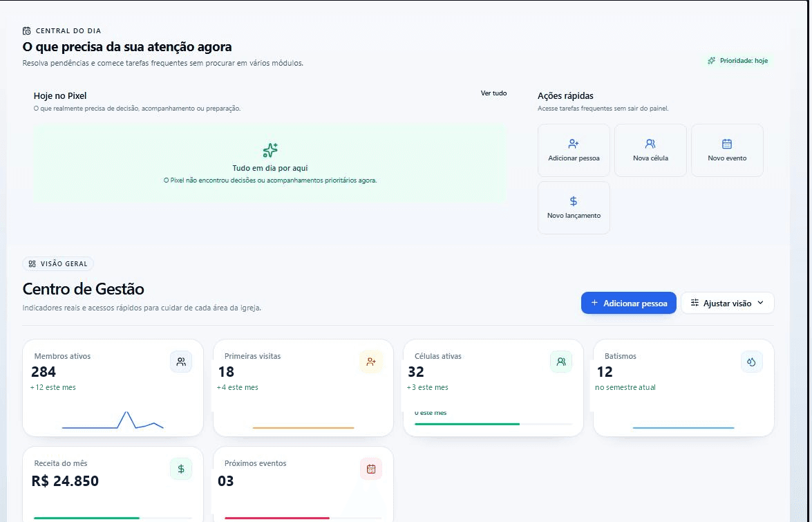The height and width of the screenshot is (522, 812).
Task: Click the Adicionar pessoa quick action label
Action: point(574,158)
